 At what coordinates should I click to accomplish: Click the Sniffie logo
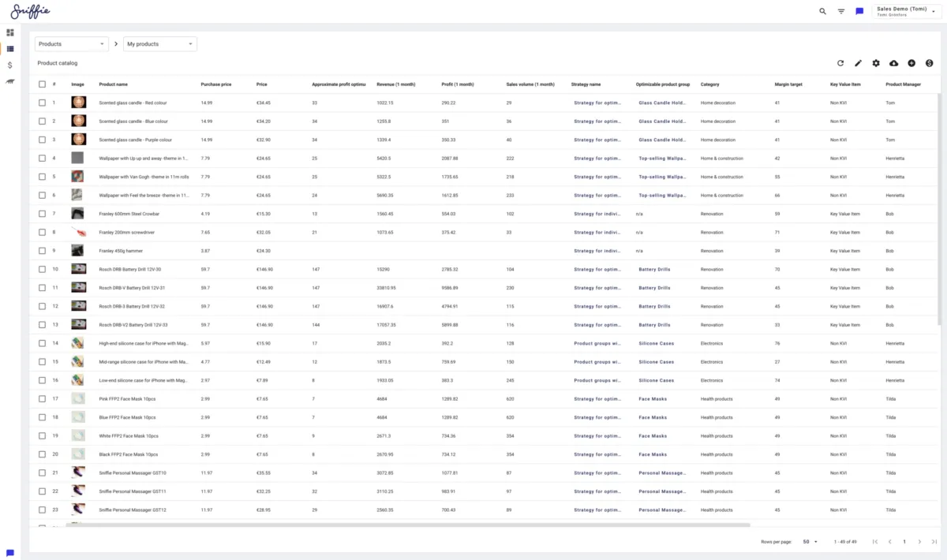30,11
